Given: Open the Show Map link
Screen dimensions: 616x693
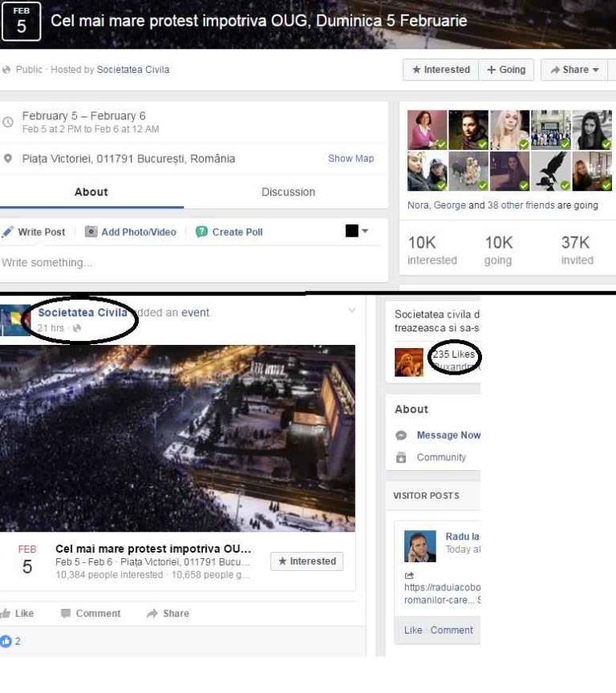Looking at the screenshot, I should (351, 159).
